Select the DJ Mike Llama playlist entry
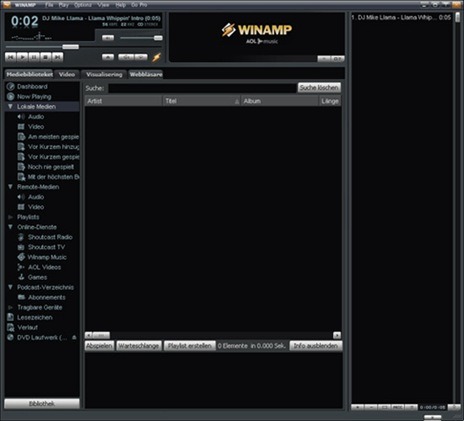The width and height of the screenshot is (464, 421). (401, 17)
